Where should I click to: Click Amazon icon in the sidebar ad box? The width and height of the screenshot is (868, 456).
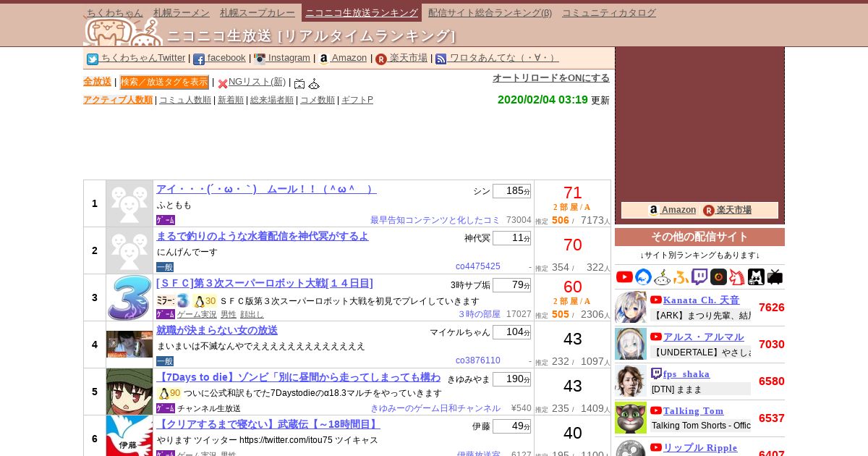(x=654, y=210)
